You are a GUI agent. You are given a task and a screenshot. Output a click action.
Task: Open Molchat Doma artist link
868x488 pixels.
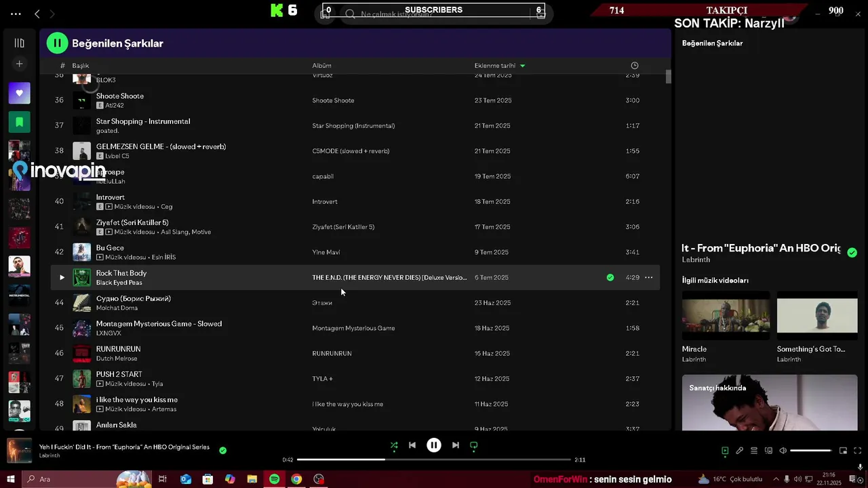117,308
